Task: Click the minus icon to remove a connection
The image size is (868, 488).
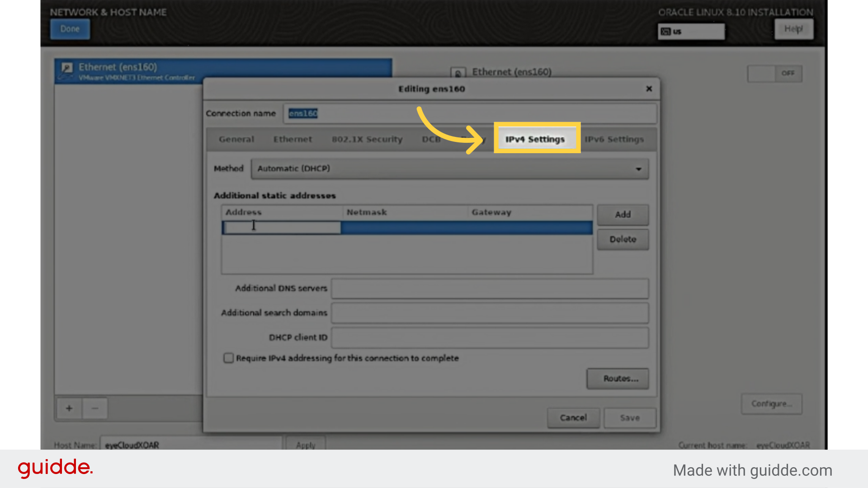Action: pos(95,408)
